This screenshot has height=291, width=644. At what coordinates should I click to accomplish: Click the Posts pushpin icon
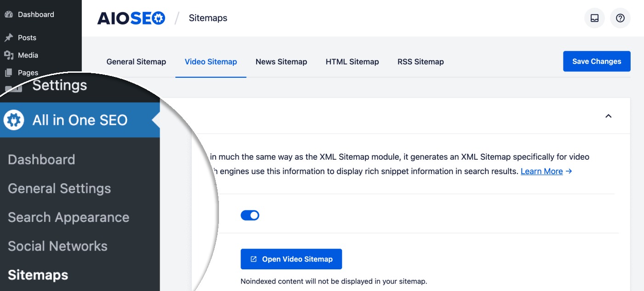tap(8, 38)
